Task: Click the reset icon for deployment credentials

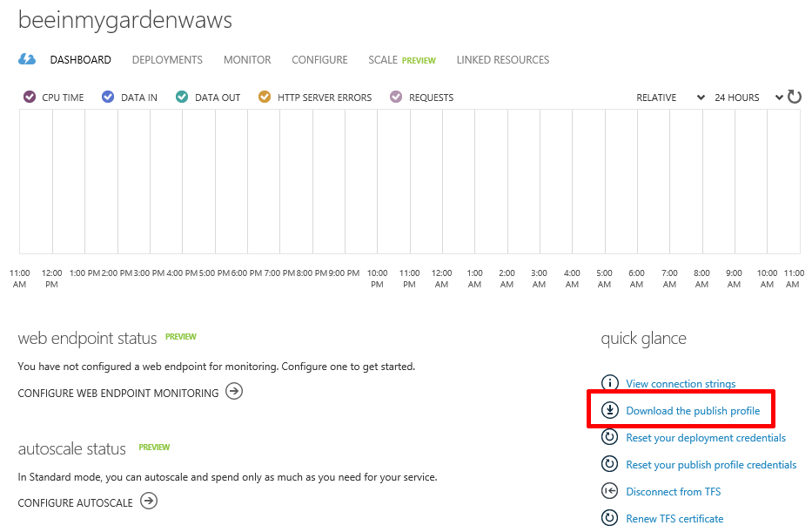Action: coord(609,437)
